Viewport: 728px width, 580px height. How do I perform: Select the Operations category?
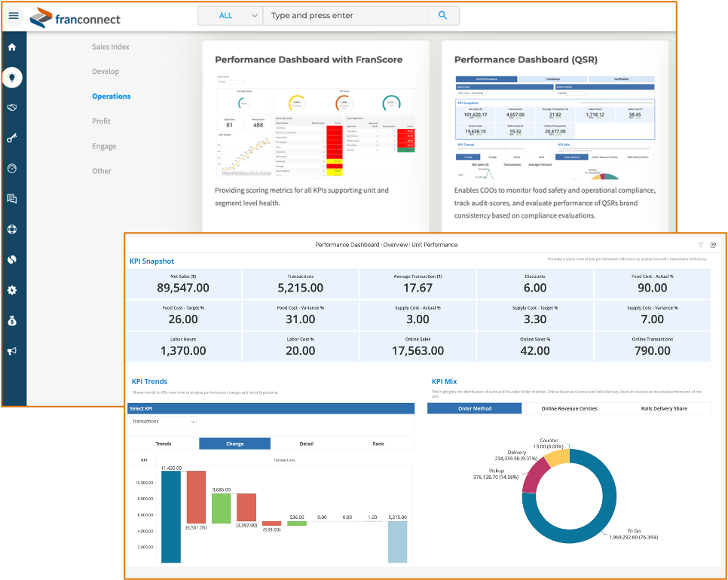[112, 96]
